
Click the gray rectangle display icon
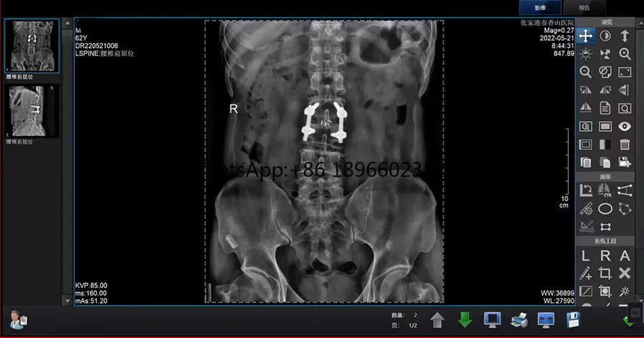pyautogui.click(x=605, y=126)
